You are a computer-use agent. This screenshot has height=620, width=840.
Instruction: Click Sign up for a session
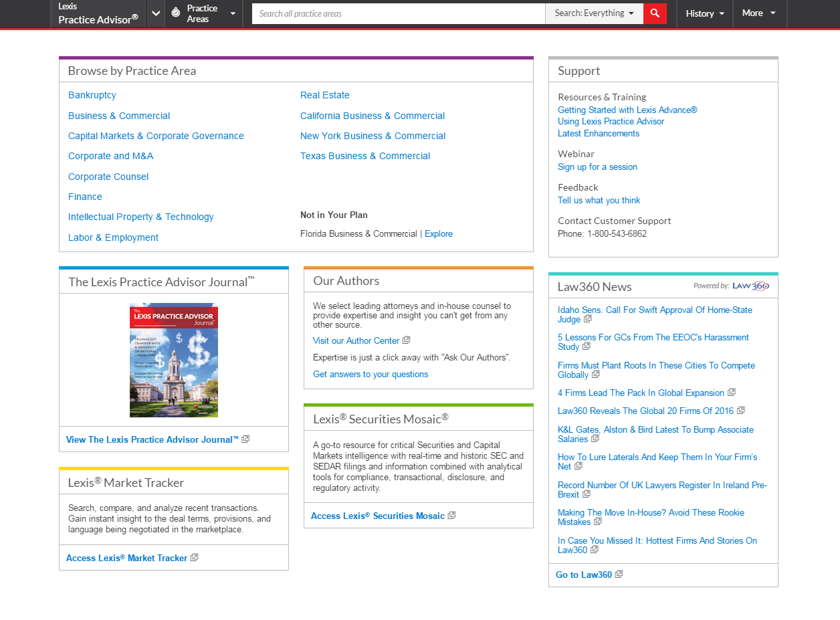[x=597, y=167]
